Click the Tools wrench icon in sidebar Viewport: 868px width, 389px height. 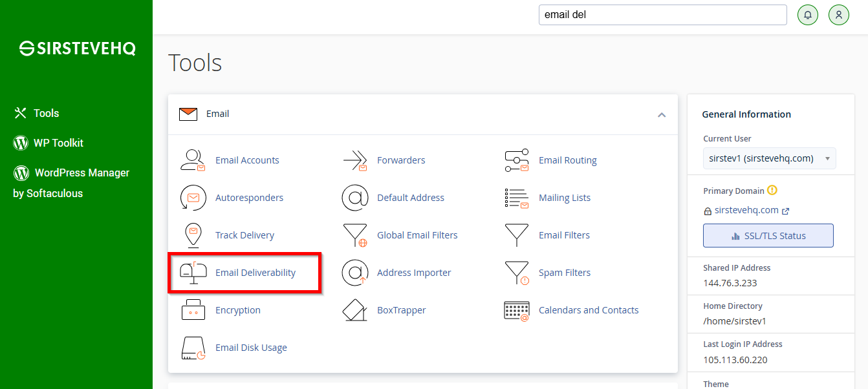click(20, 113)
